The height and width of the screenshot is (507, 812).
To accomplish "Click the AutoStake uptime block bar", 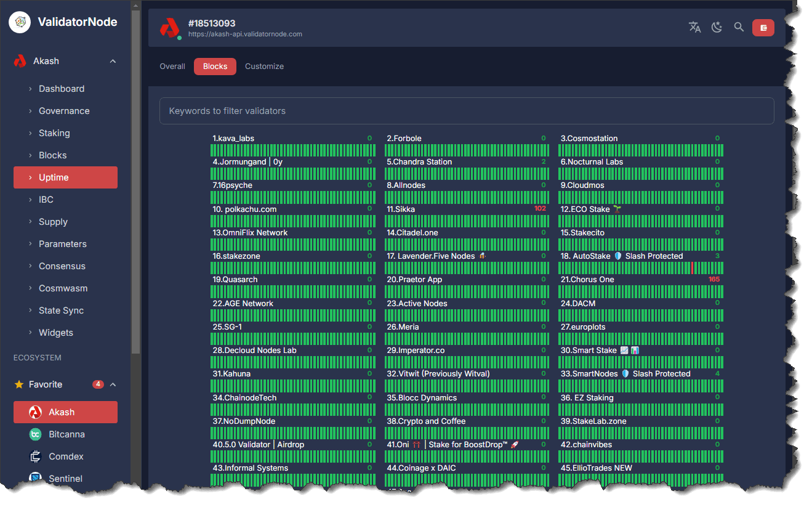I will click(641, 268).
